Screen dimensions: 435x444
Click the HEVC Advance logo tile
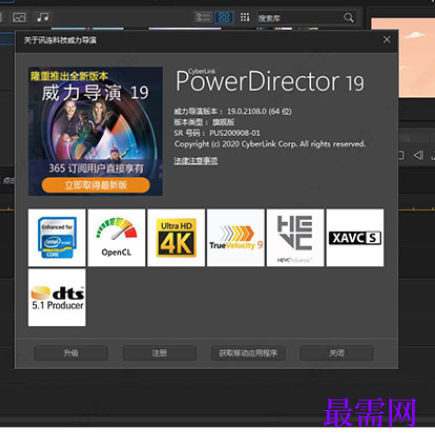tap(295, 238)
